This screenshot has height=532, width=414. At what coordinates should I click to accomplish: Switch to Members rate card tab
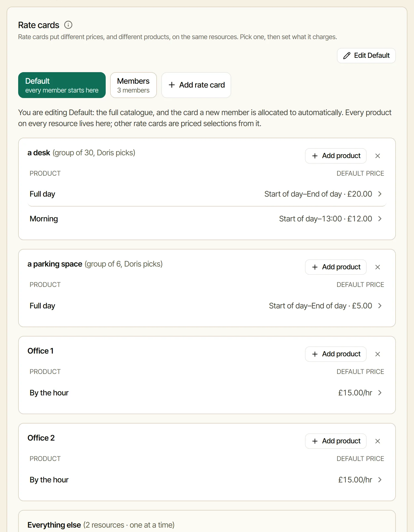[134, 85]
